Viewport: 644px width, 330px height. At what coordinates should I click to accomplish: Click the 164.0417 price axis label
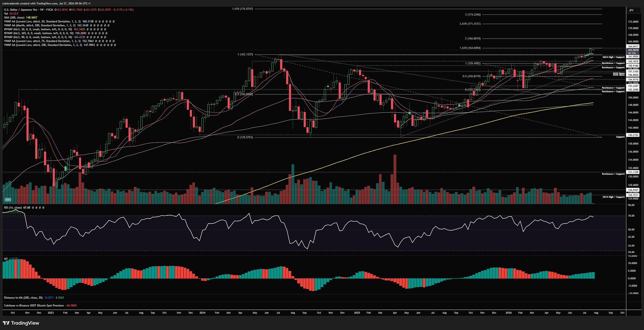tap(633, 46)
